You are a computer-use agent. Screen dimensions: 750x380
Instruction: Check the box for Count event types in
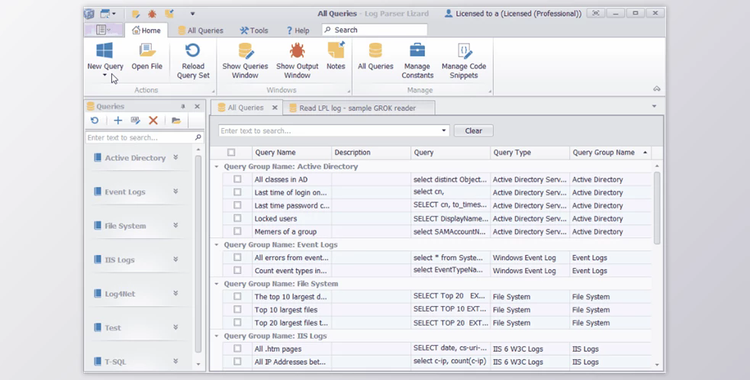pos(237,270)
